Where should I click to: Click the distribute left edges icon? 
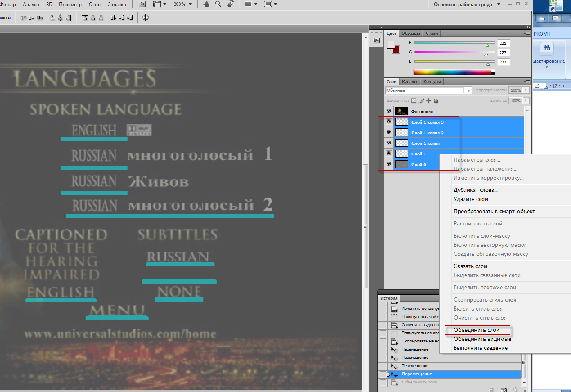tap(113, 18)
